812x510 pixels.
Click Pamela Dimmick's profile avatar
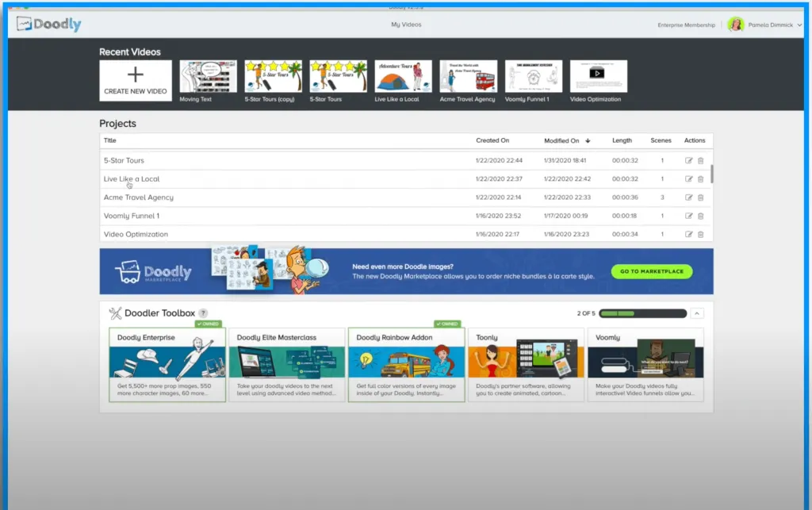pyautogui.click(x=735, y=25)
